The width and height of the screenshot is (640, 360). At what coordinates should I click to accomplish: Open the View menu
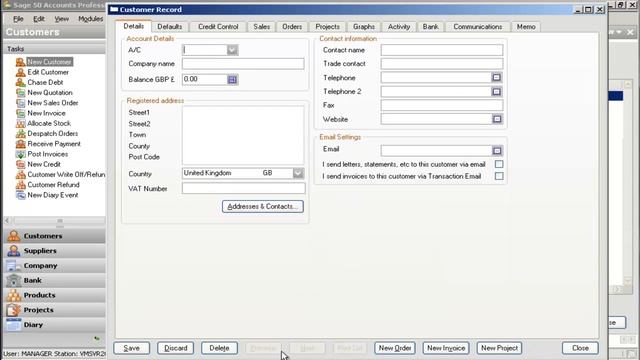62,19
